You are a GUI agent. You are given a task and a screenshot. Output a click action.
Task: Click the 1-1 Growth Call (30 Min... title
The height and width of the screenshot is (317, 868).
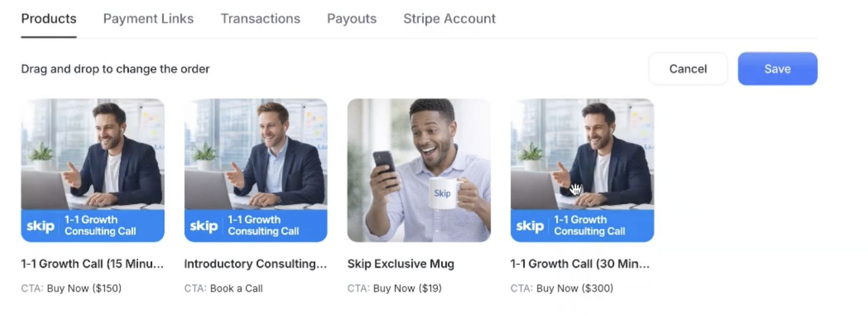(x=580, y=264)
